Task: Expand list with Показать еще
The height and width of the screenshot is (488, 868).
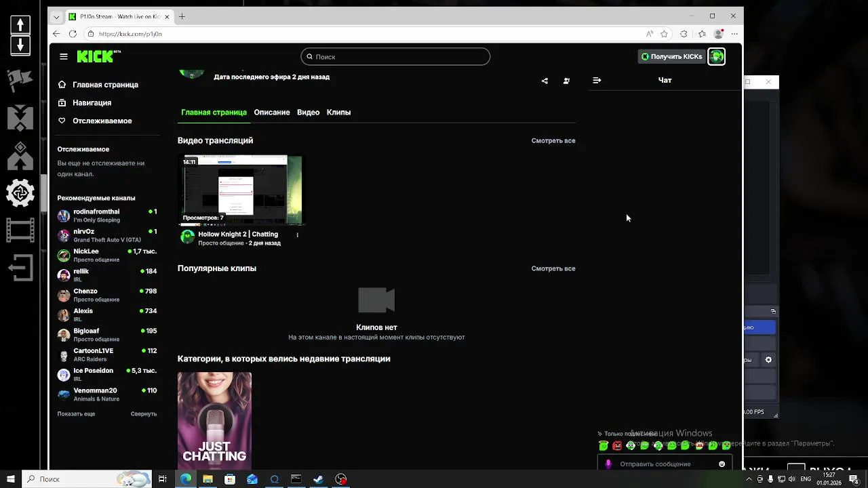Action: click(x=76, y=414)
